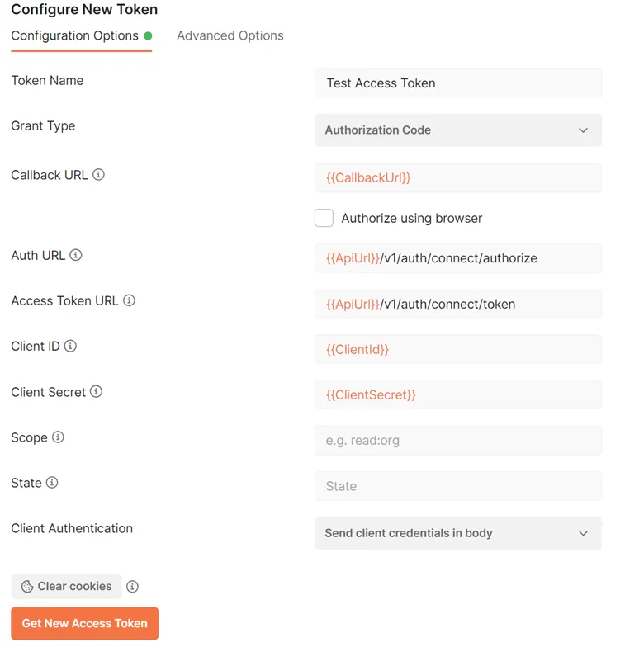
Task: Click the Client ID info icon
Action: pyautogui.click(x=70, y=346)
